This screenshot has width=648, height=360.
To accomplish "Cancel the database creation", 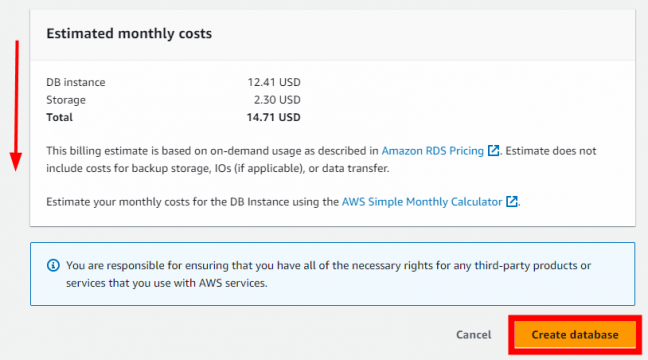I will tap(474, 335).
